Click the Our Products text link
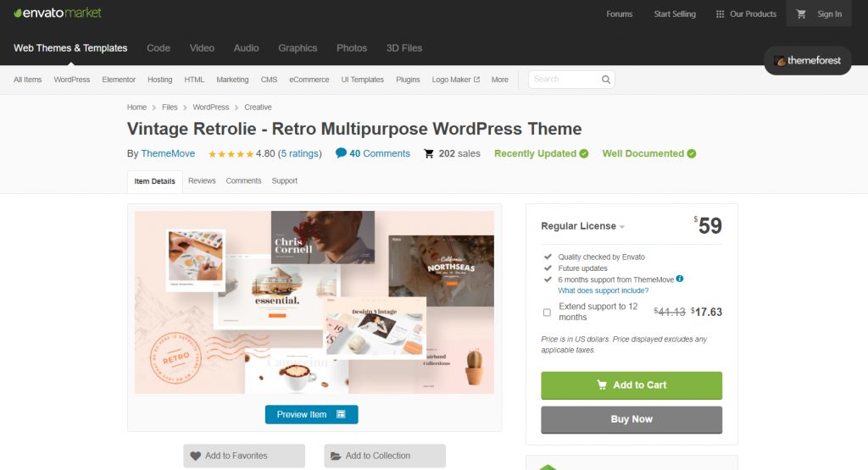868x470 pixels. point(753,14)
